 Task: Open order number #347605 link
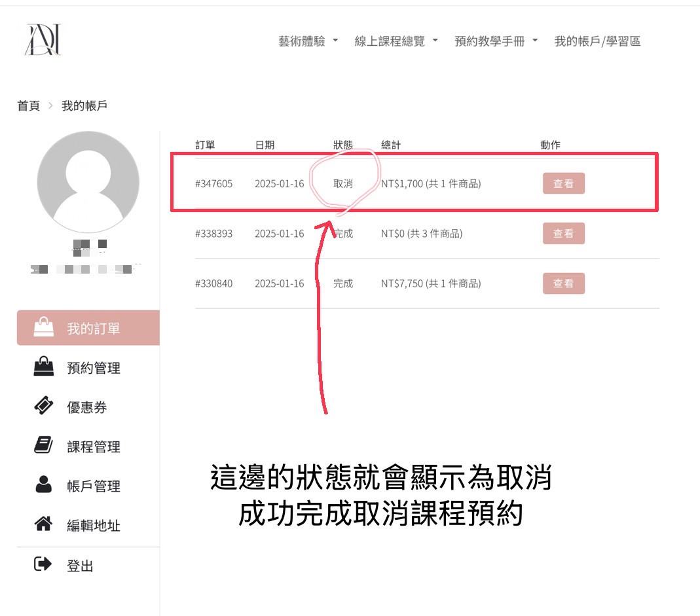(213, 184)
